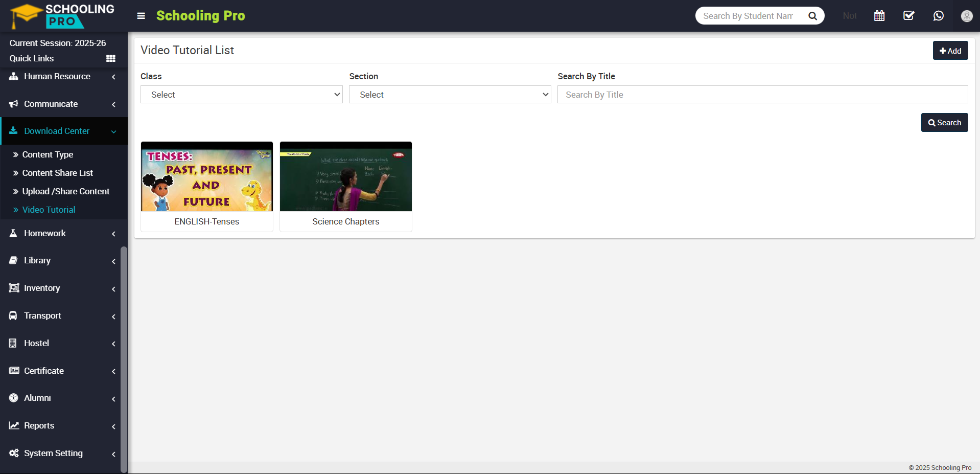Click the Homework flask icon
Image resolution: width=980 pixels, height=474 pixels.
[x=14, y=233]
